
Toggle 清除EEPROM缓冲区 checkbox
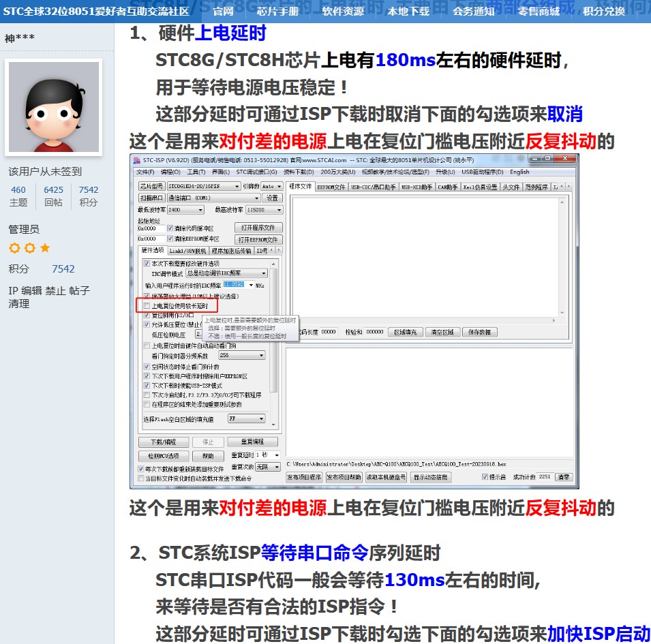click(x=170, y=239)
